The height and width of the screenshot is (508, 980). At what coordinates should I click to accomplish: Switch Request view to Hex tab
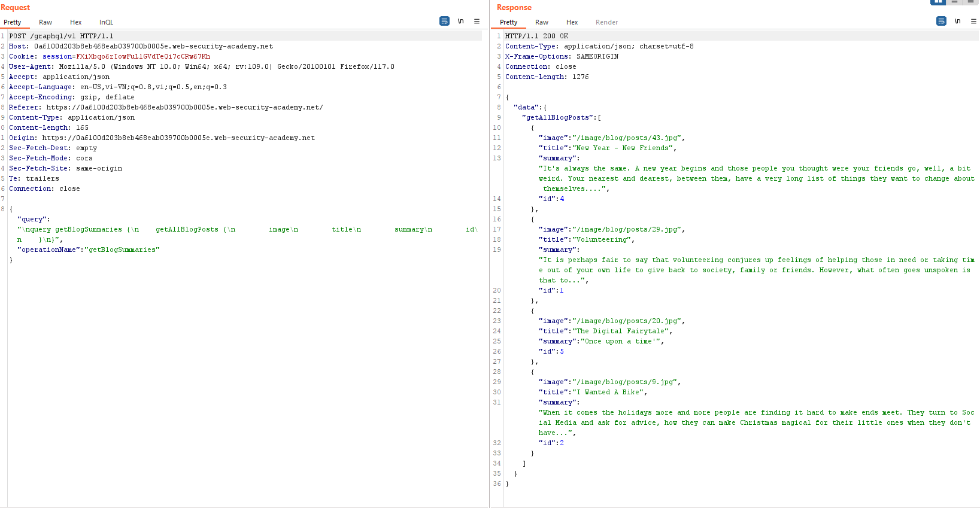(x=75, y=22)
